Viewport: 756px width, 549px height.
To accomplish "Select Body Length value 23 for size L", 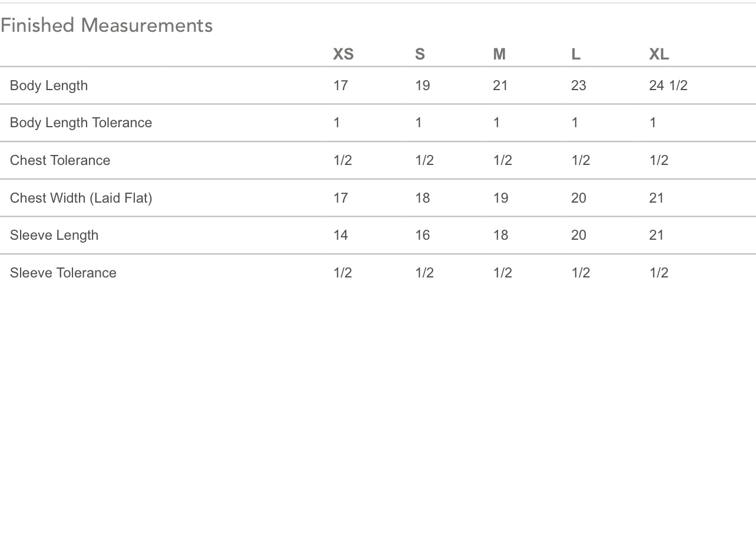I will click(579, 85).
